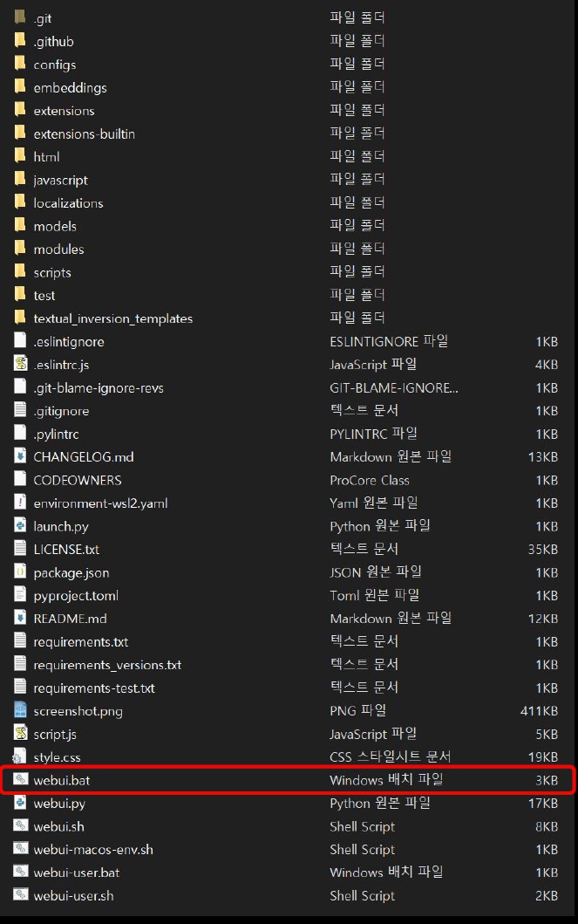
Task: Select the file name webui.bat
Action: [x=62, y=780]
